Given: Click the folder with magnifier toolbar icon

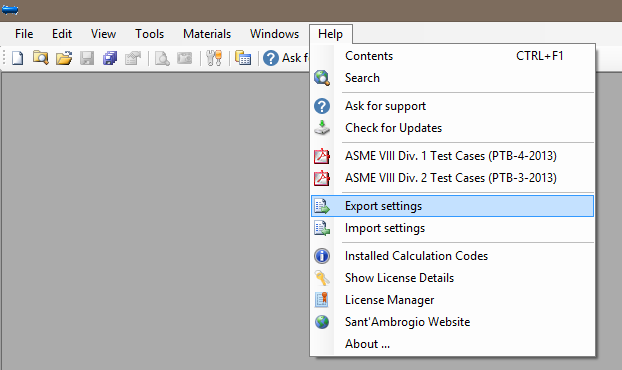Looking at the screenshot, I should click(40, 58).
